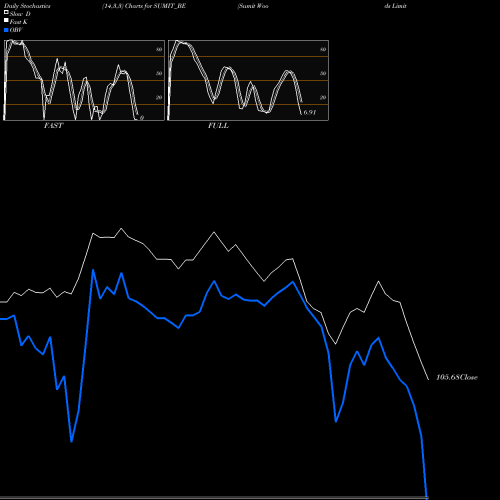500x500 pixels.
Task: Click the 6.91 value in FULL chart
Action: click(x=310, y=112)
